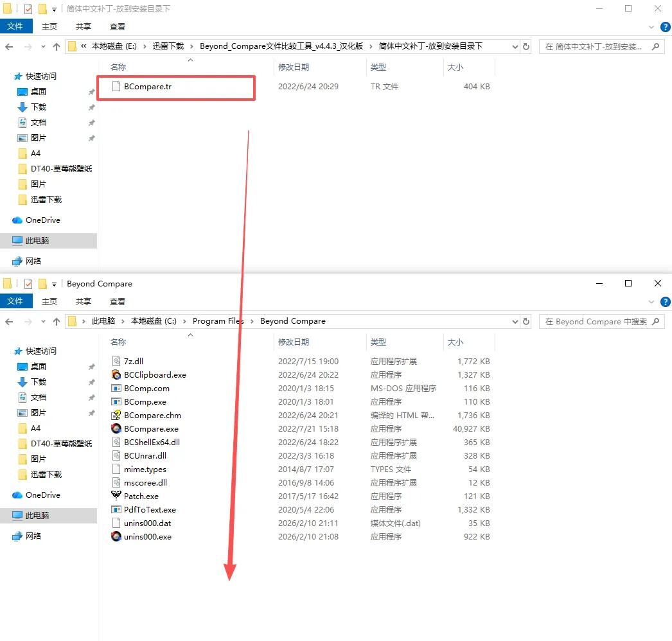The width and height of the screenshot is (672, 641).
Task: Sort by 类型 column in top window
Action: [x=378, y=67]
